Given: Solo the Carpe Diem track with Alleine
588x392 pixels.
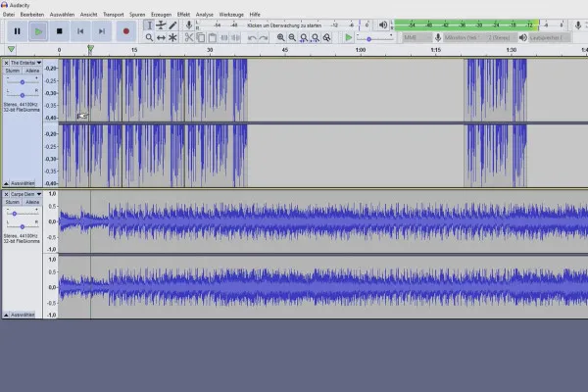Looking at the screenshot, I should click(32, 202).
